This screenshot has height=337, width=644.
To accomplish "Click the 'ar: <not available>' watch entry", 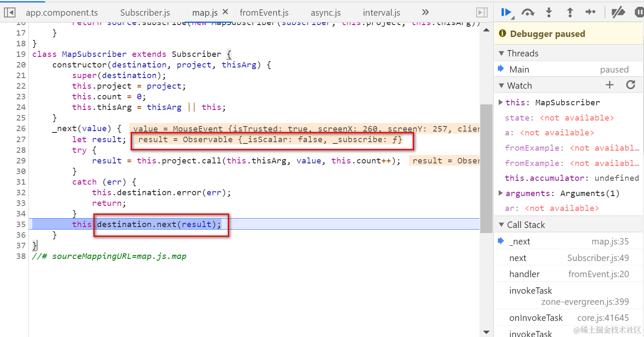I will click(552, 208).
